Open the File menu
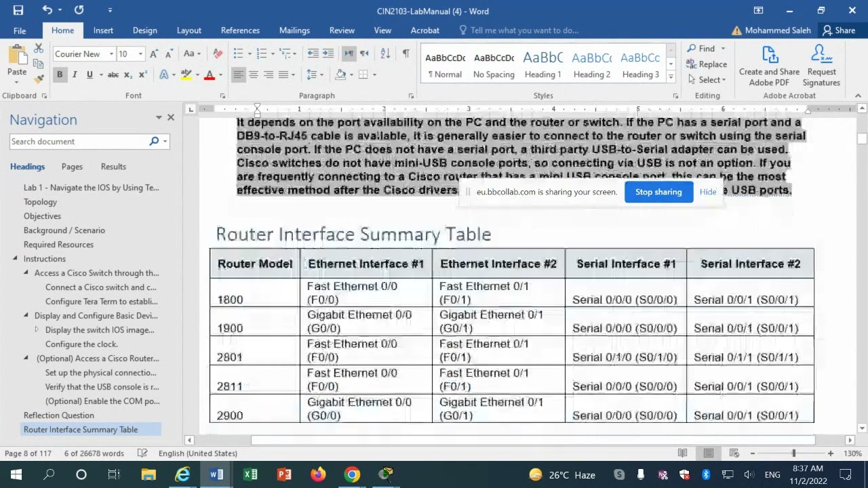The height and width of the screenshot is (488, 868). coord(20,30)
